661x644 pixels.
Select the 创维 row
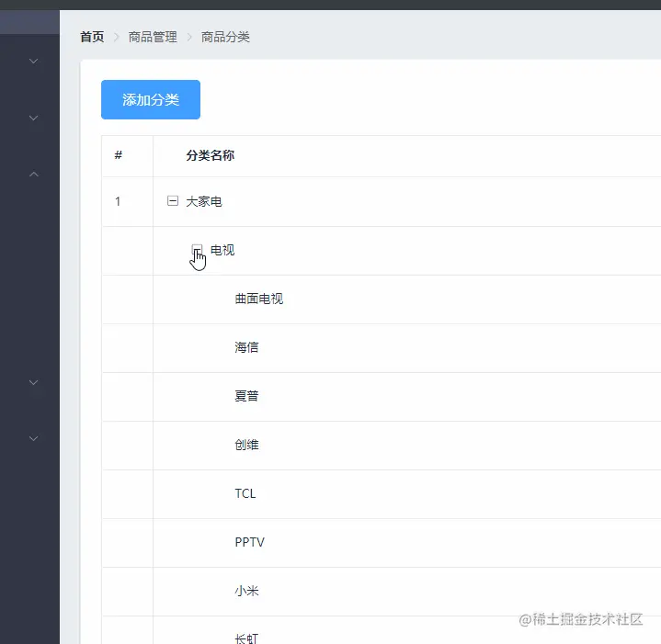(x=382, y=446)
